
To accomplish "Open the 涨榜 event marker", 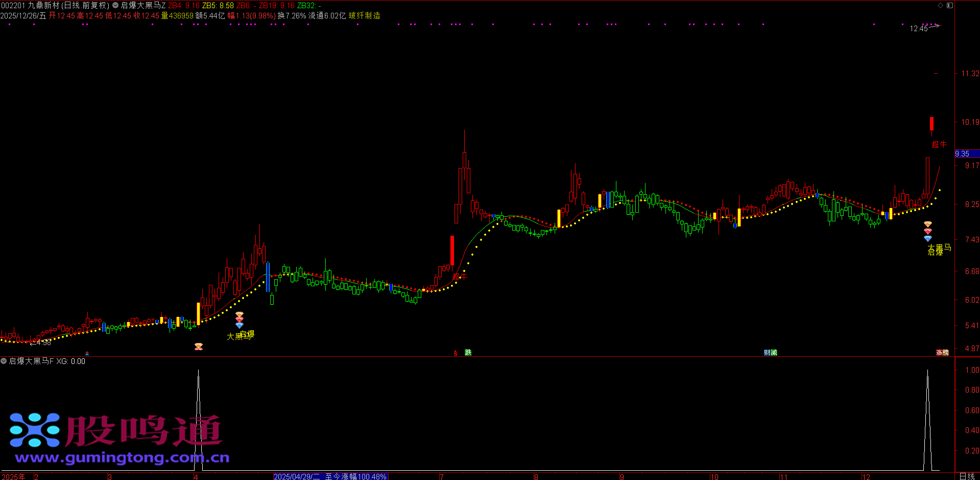I will pyautogui.click(x=942, y=352).
